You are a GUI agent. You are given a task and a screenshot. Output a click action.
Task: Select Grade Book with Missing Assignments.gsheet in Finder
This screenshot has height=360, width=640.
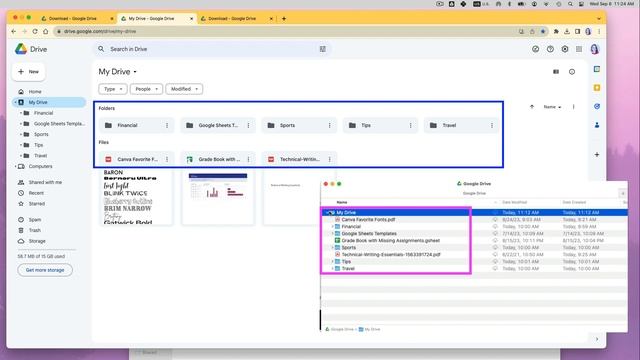click(x=391, y=241)
